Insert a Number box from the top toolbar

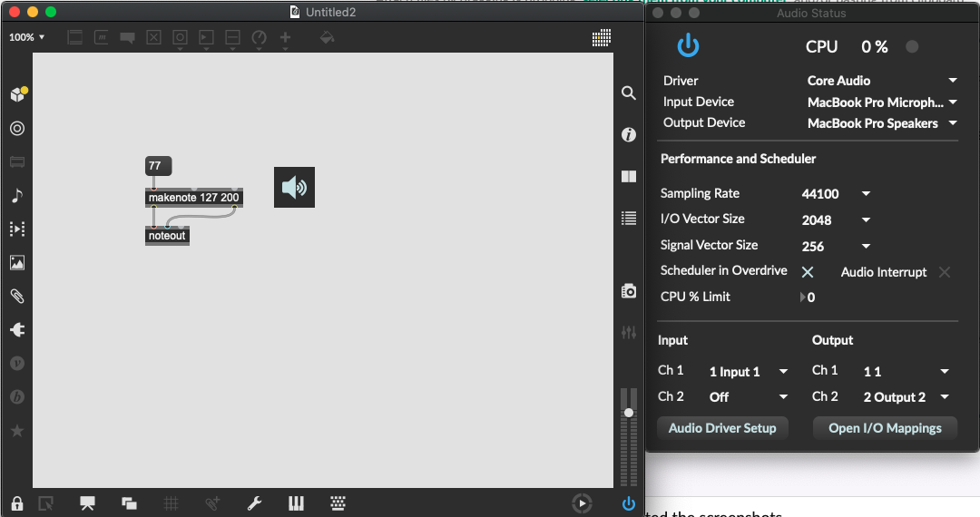click(206, 37)
